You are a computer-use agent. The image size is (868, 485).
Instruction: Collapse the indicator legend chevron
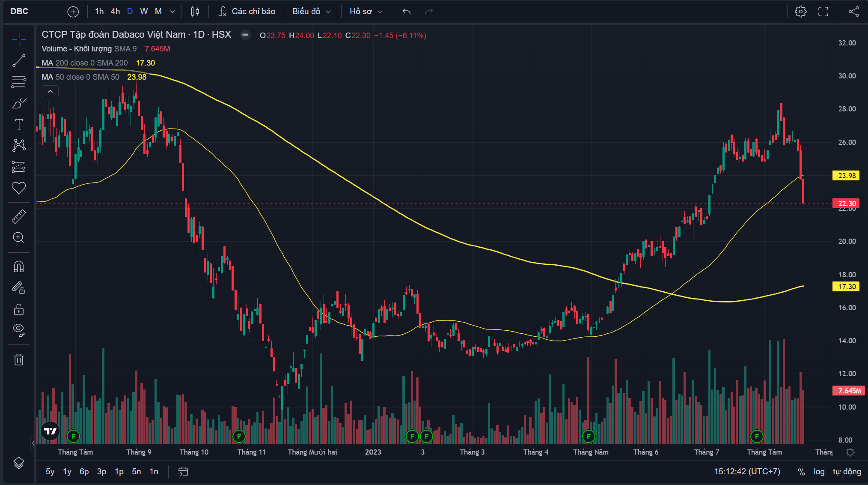(50, 91)
